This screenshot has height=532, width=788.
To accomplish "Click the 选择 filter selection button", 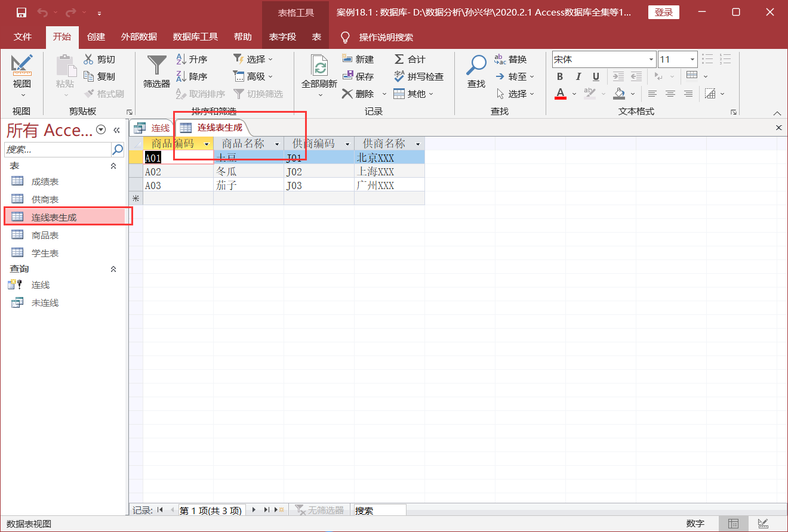I will pyautogui.click(x=253, y=59).
